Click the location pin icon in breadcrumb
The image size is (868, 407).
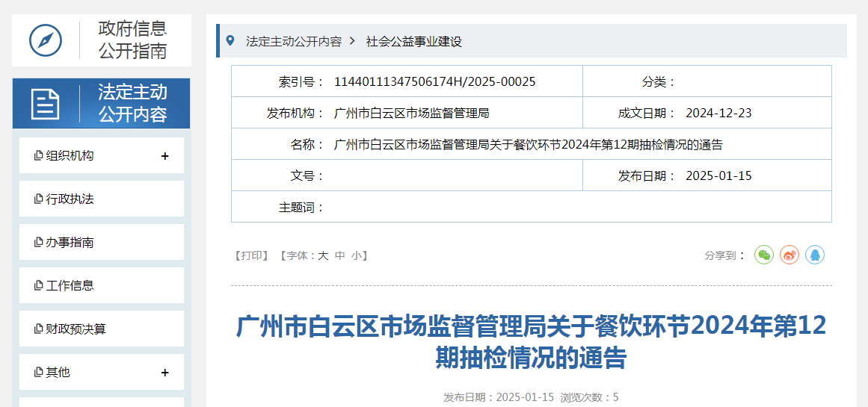[x=231, y=40]
